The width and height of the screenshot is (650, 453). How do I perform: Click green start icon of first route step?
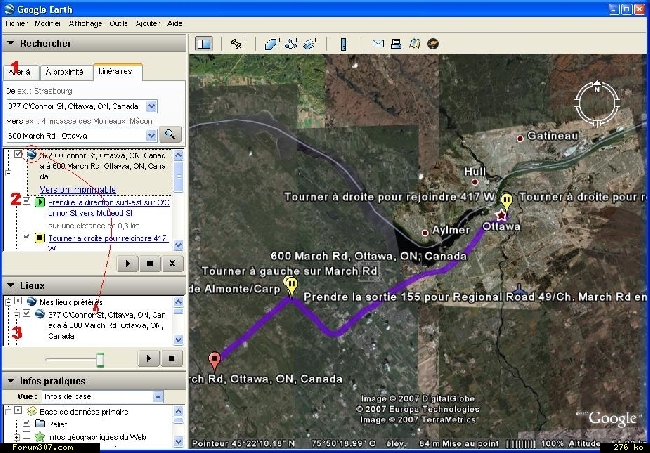[x=40, y=202]
